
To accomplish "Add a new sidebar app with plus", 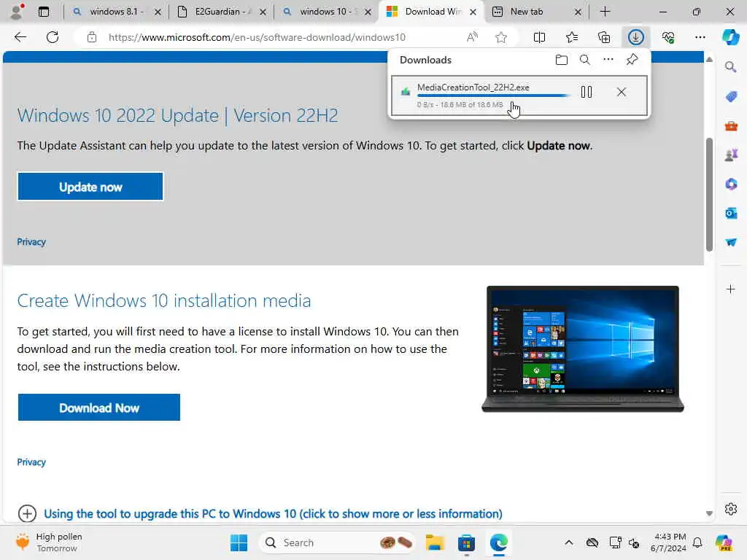I will tap(730, 289).
